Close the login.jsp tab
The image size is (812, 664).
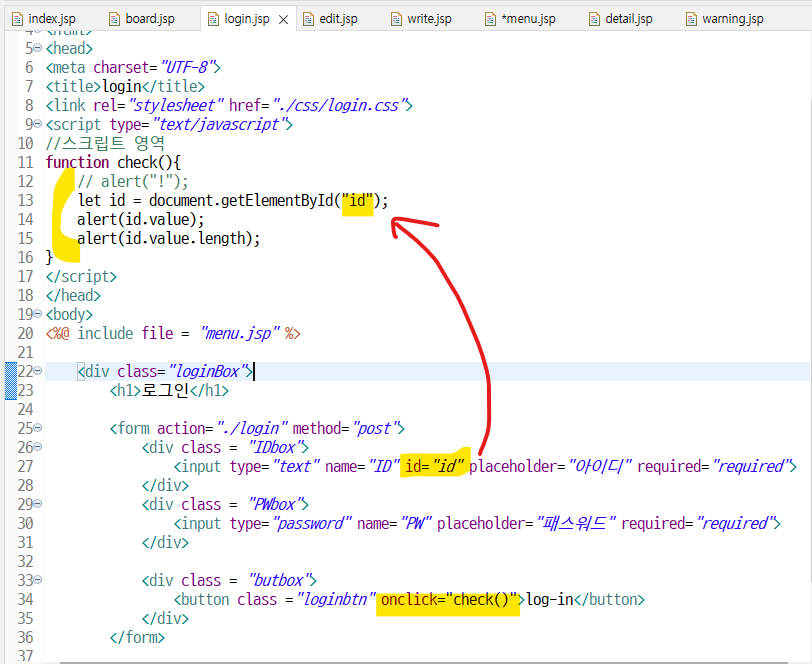click(x=283, y=20)
